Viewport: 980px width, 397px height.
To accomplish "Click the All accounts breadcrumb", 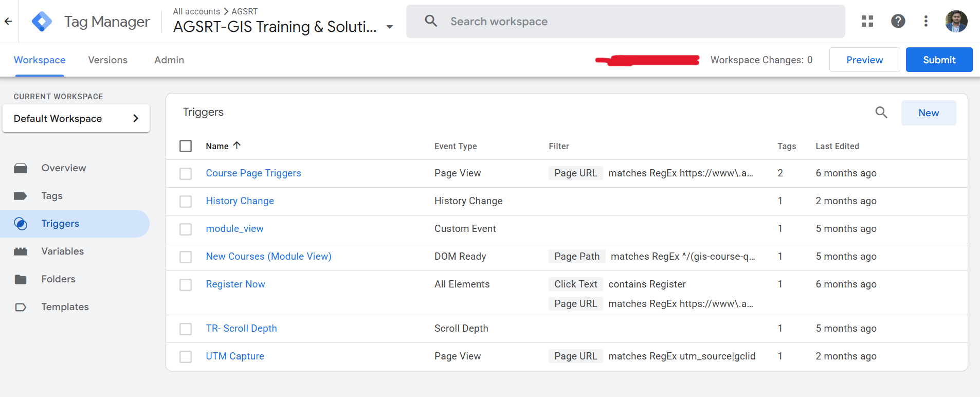I will [196, 11].
